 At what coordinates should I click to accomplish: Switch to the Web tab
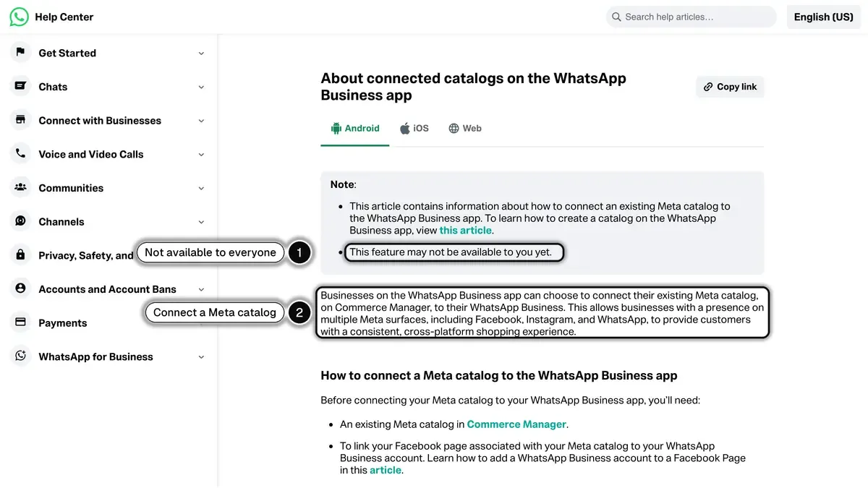464,128
